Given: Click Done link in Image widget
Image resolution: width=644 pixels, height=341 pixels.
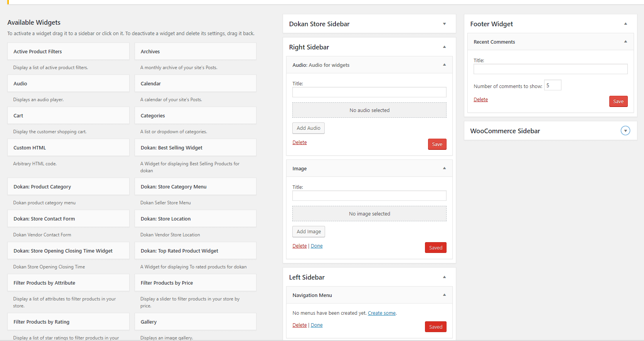Looking at the screenshot, I should tap(317, 246).
